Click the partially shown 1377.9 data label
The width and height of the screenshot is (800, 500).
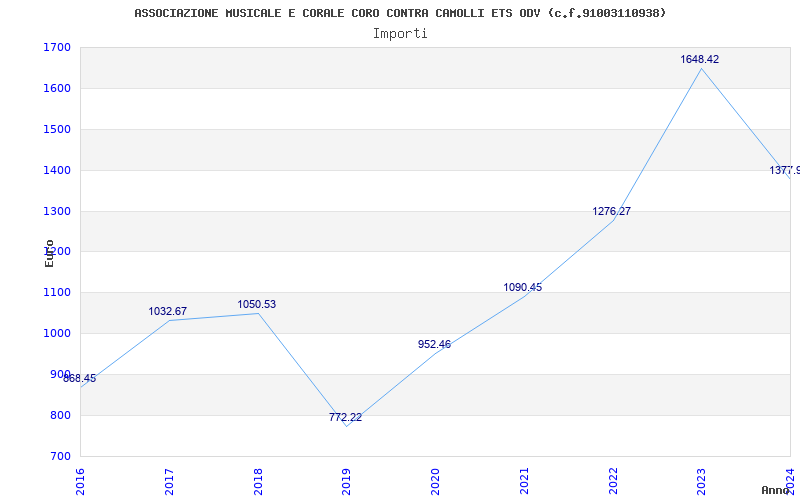tap(785, 170)
